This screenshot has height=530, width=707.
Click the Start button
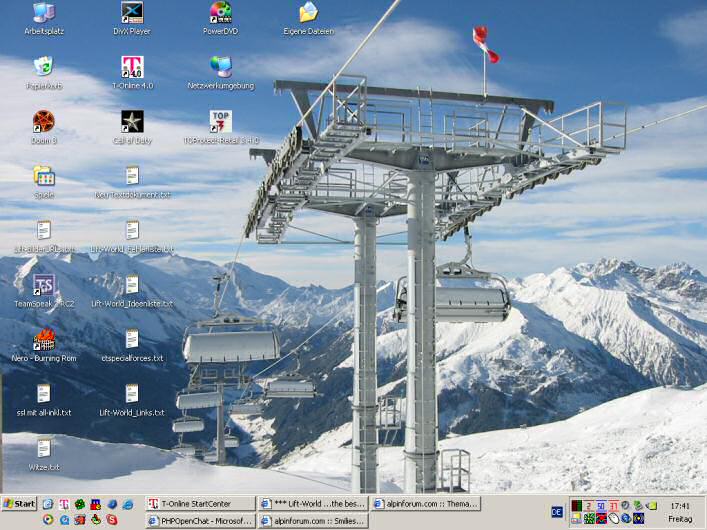[x=19, y=504]
